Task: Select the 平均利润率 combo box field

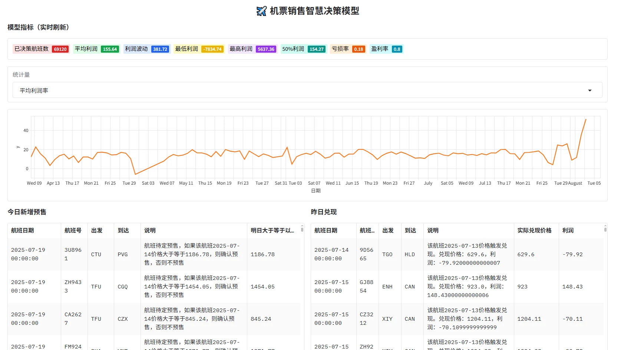Action: tap(307, 90)
